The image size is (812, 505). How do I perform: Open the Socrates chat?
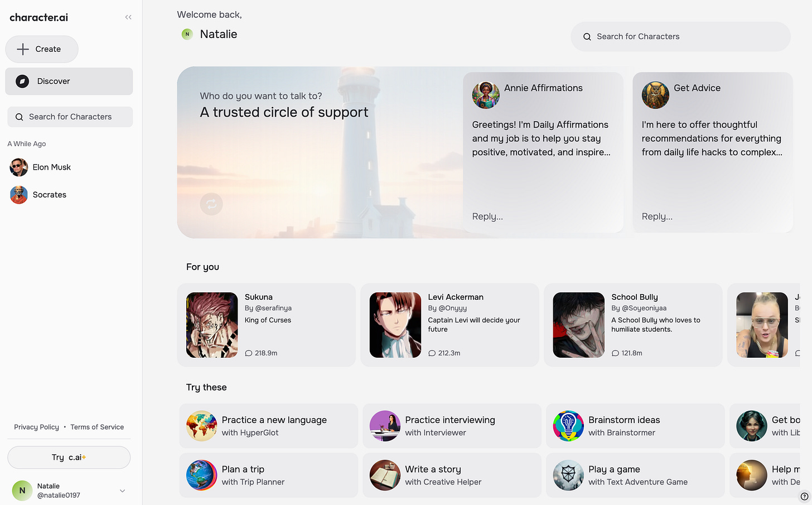coord(70,195)
